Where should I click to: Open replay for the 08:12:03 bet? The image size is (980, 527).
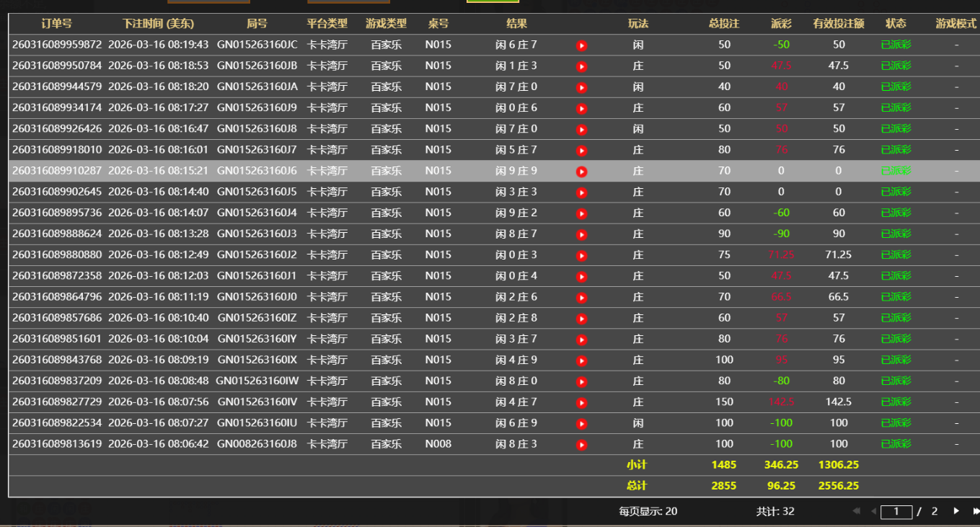(581, 276)
